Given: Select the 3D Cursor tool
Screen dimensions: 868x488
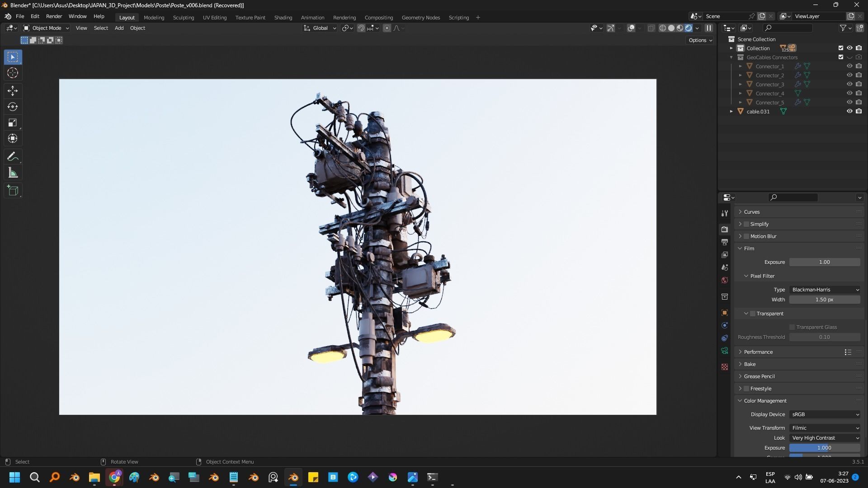Looking at the screenshot, I should [13, 73].
